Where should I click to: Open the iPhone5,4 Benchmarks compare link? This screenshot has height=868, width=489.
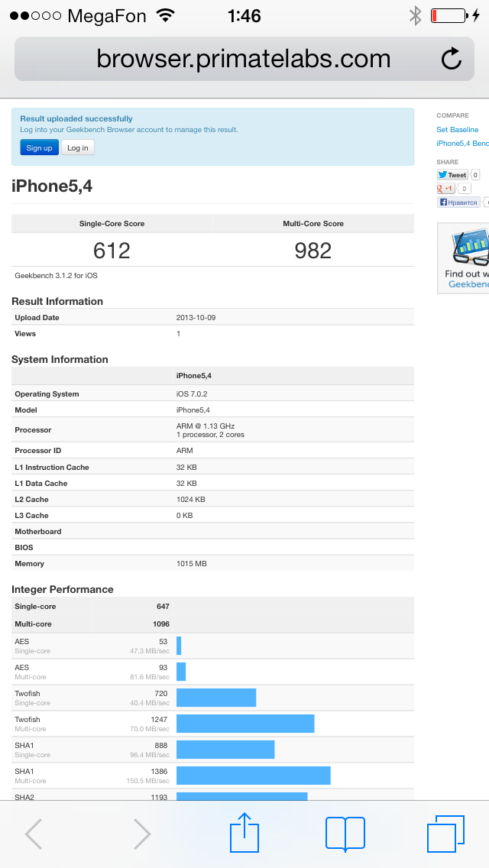[462, 144]
